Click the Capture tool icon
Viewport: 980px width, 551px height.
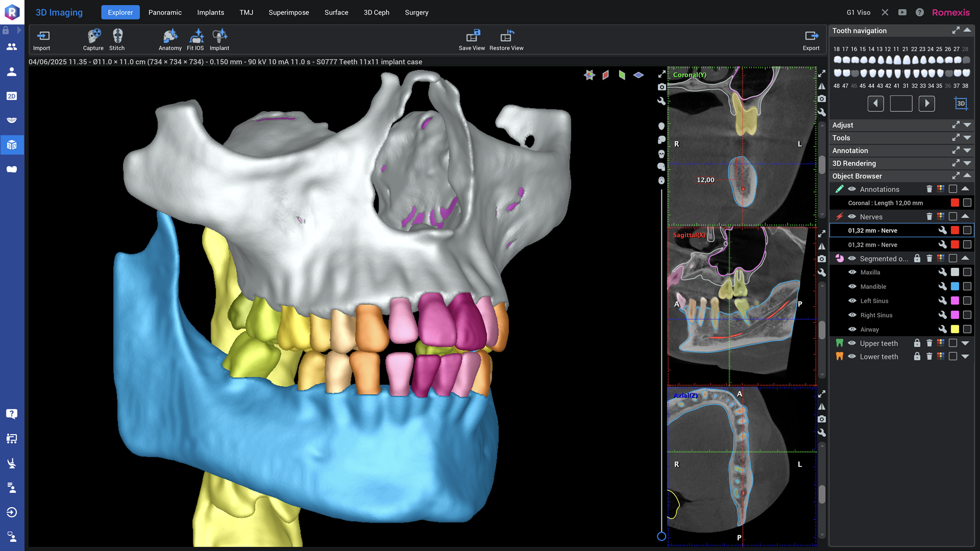[93, 36]
